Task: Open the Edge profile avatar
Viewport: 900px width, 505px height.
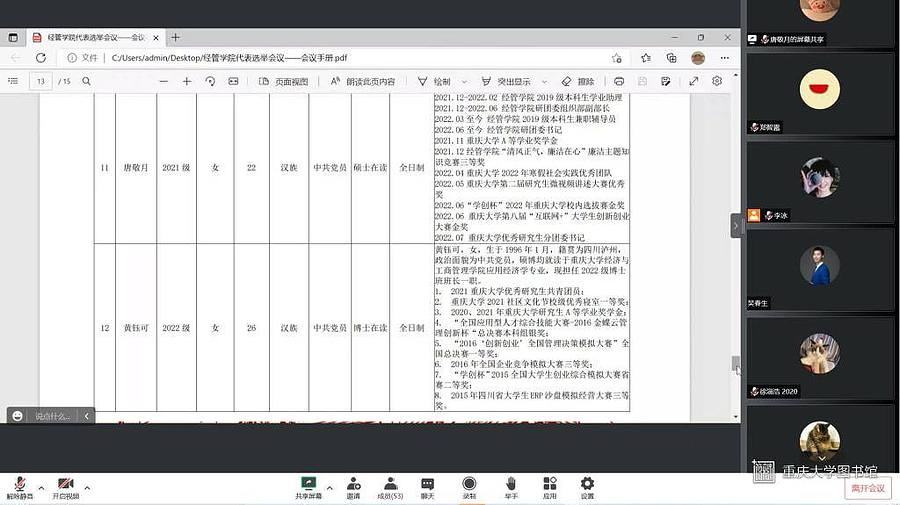Action: tap(698, 58)
